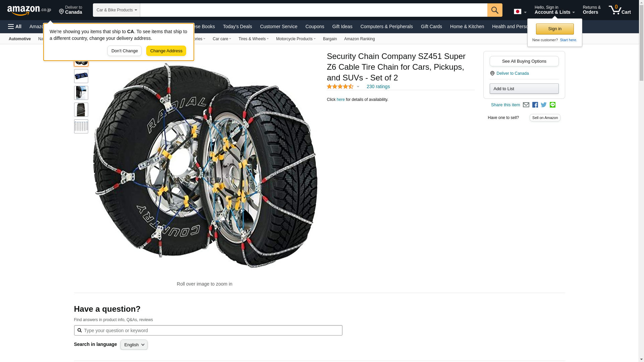This screenshot has height=362, width=644.
Task: Focus the question or keyword input field
Action: point(211,330)
